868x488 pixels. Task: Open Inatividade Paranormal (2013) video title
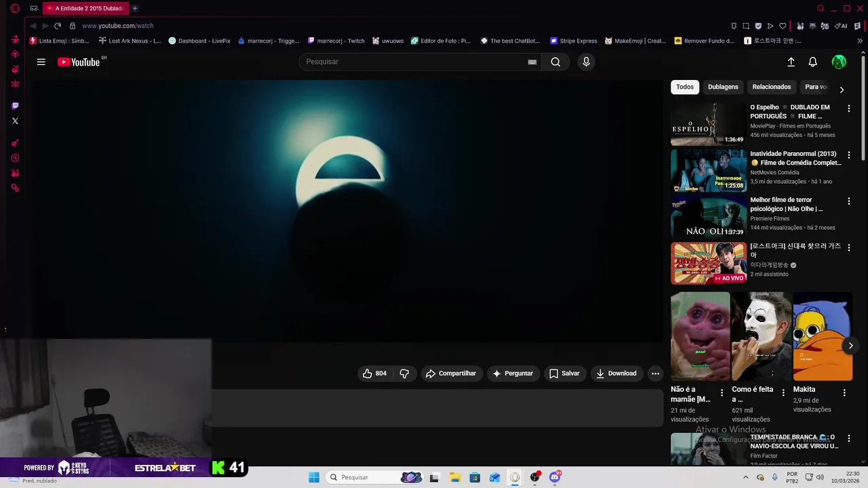point(795,158)
